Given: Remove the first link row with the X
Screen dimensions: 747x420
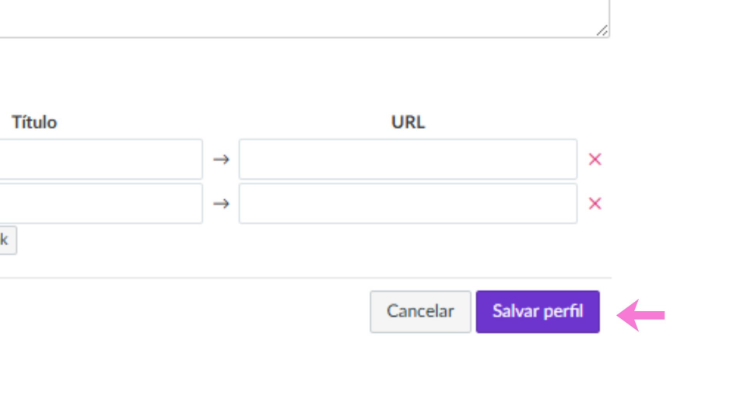Looking at the screenshot, I should click(595, 160).
